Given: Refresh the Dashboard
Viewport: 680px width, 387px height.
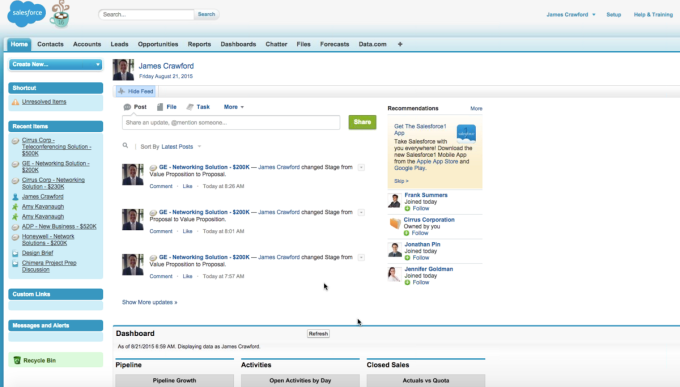Looking at the screenshot, I should pyautogui.click(x=318, y=334).
